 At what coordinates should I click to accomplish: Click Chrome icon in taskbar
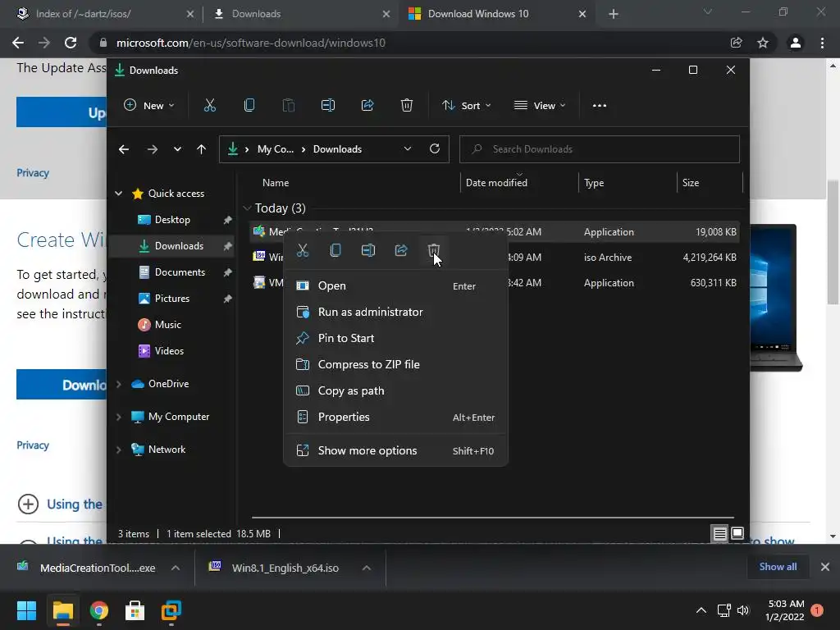tap(99, 610)
